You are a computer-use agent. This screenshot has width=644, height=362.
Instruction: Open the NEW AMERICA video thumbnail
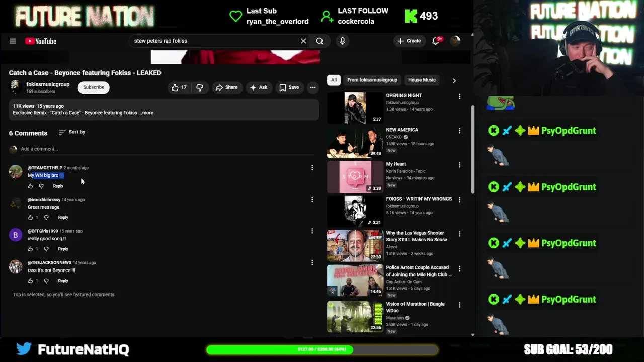[x=355, y=142]
